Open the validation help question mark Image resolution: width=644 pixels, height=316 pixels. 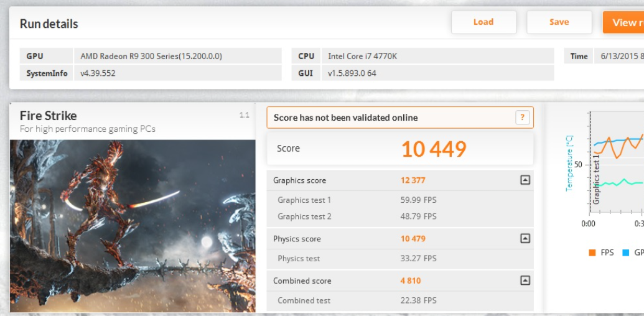[x=523, y=118]
